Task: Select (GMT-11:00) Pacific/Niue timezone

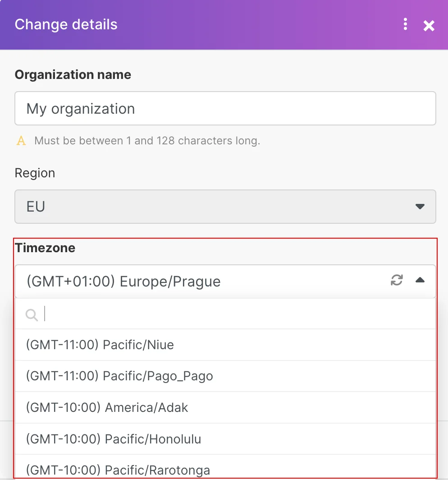Action: 225,345
